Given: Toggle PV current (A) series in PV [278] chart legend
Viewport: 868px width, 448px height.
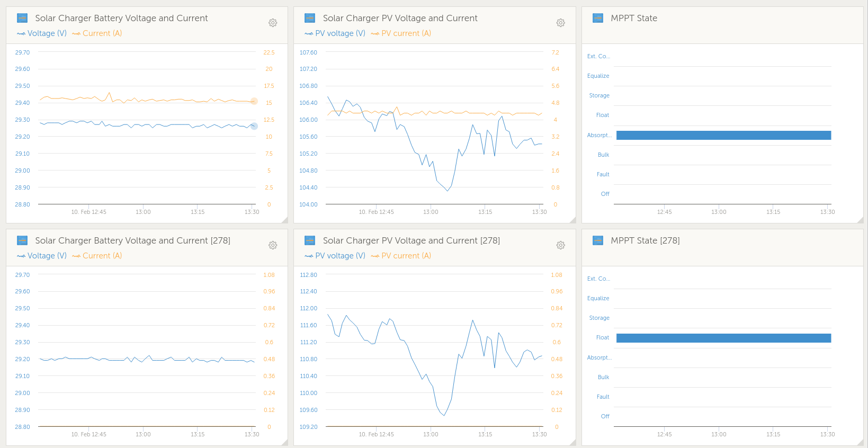Looking at the screenshot, I should [x=401, y=256].
